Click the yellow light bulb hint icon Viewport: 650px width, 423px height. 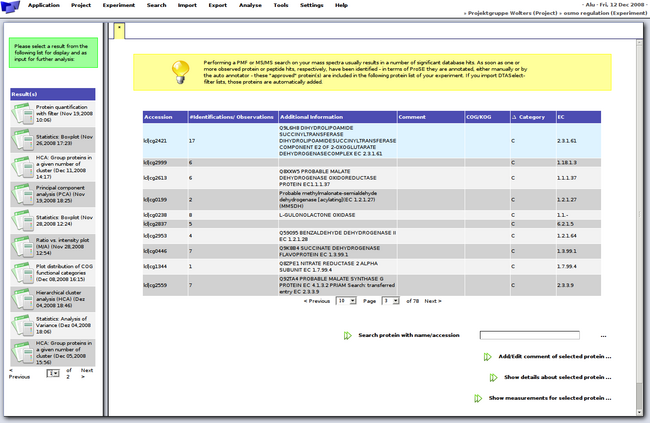180,72
